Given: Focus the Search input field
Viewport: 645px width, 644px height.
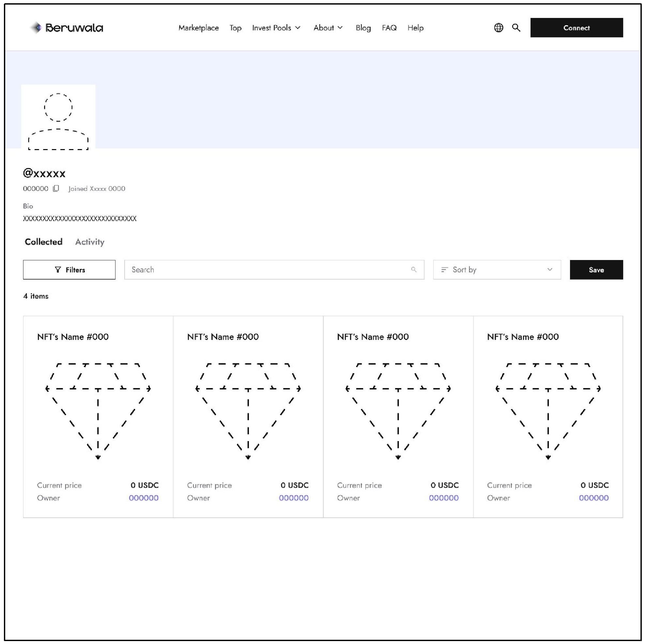Looking at the screenshot, I should point(274,269).
